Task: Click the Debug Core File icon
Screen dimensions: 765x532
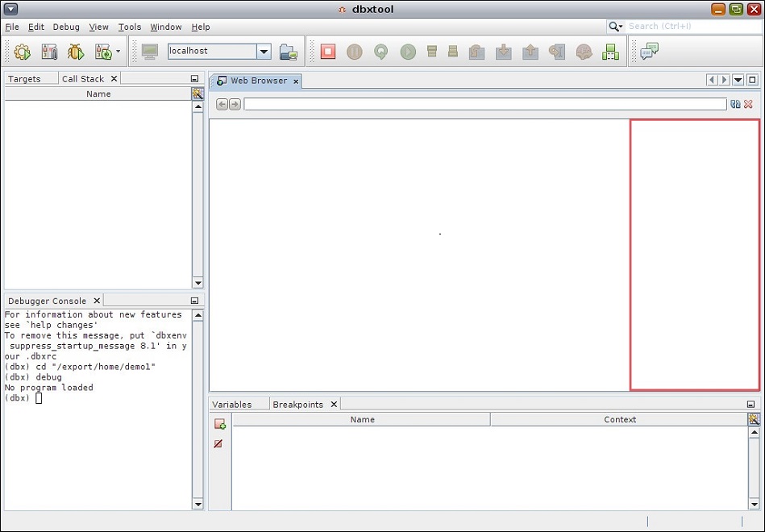Action: point(49,52)
